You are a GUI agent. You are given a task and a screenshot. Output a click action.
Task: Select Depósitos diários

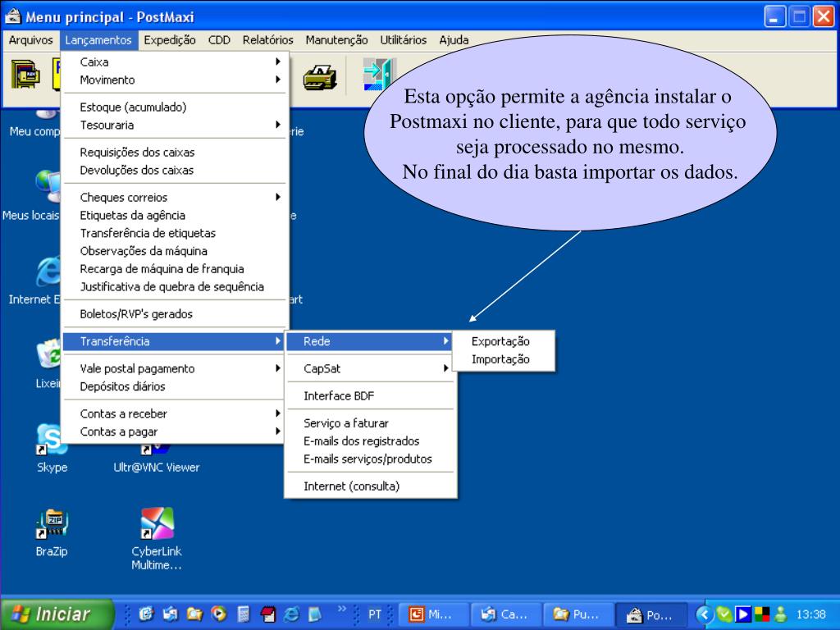[x=174, y=386]
